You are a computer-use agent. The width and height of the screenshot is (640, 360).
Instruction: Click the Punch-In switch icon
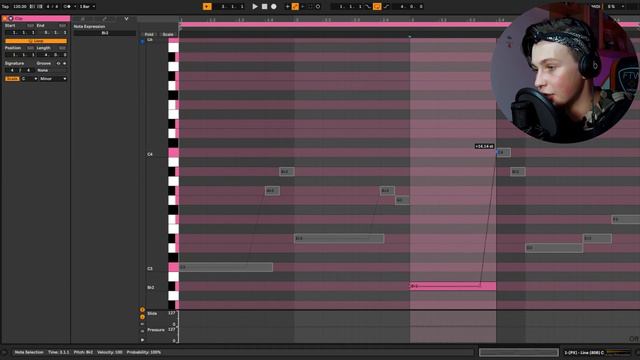[x=368, y=7]
